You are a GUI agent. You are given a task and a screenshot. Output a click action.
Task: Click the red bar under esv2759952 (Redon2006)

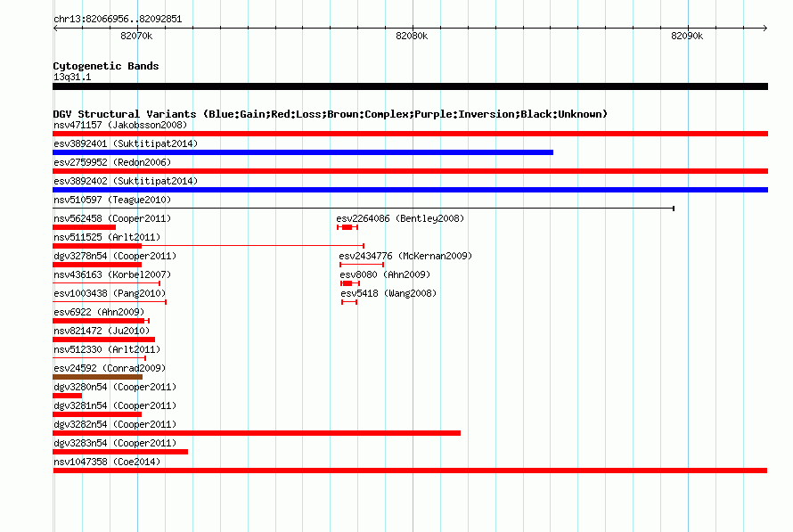[410, 171]
